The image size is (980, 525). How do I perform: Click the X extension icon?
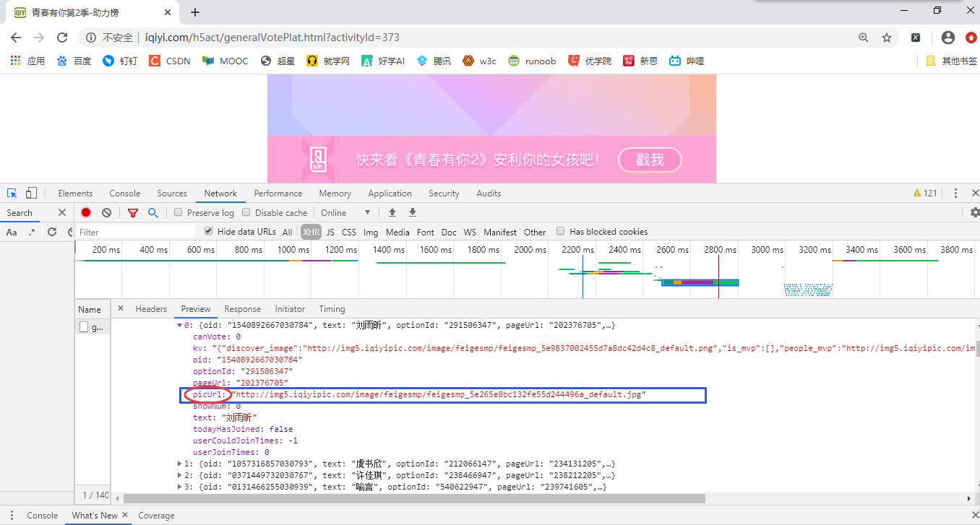[916, 38]
